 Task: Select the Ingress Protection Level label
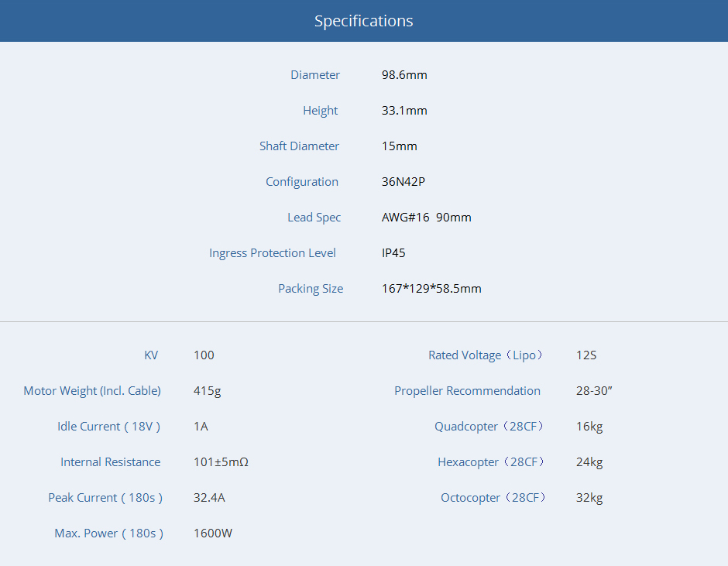pos(273,253)
